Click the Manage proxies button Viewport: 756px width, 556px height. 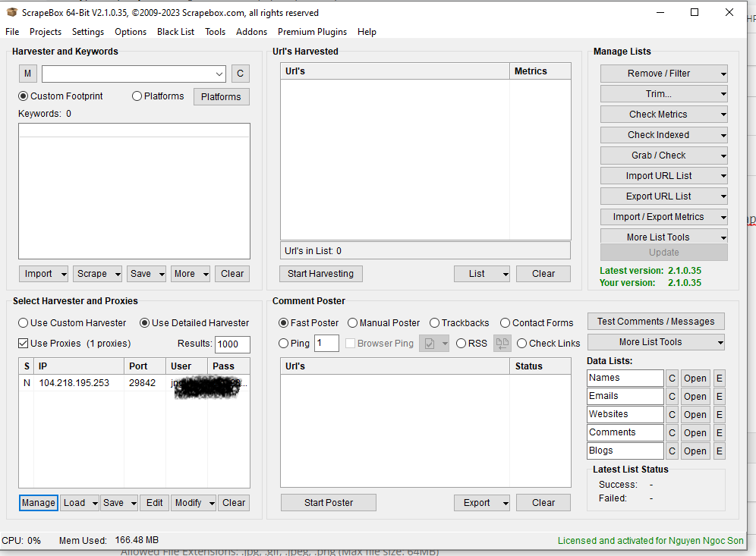click(x=39, y=502)
